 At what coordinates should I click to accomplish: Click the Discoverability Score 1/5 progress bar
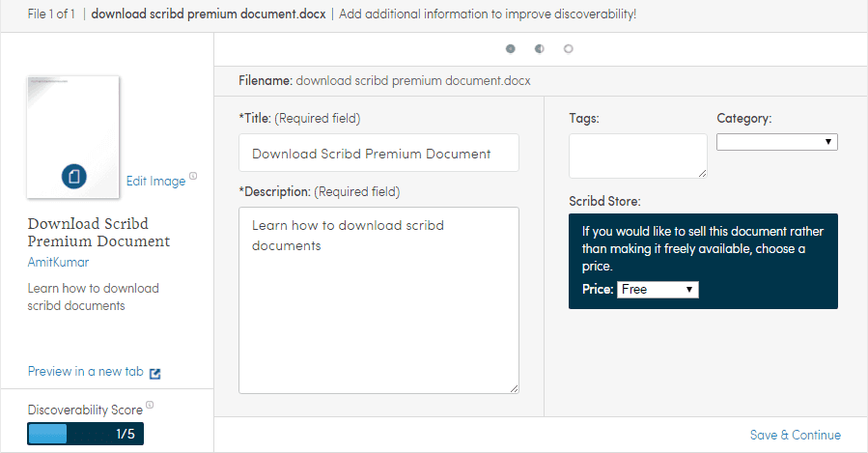coord(85,434)
